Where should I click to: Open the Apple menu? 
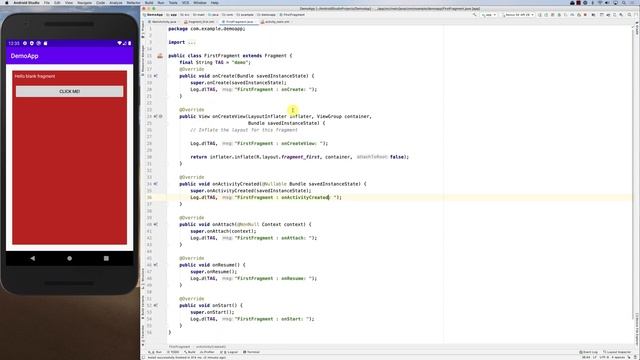[x=6, y=2]
